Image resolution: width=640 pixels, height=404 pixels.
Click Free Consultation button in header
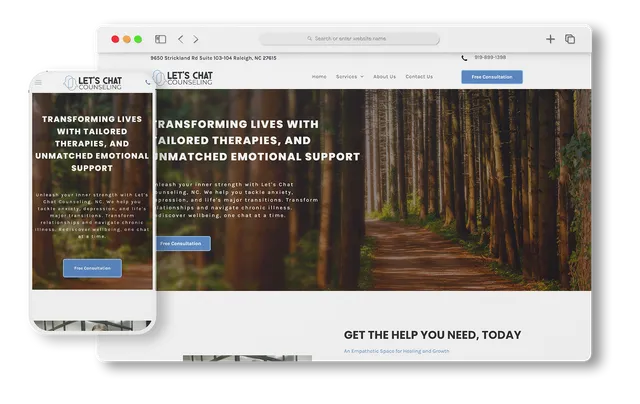[492, 77]
